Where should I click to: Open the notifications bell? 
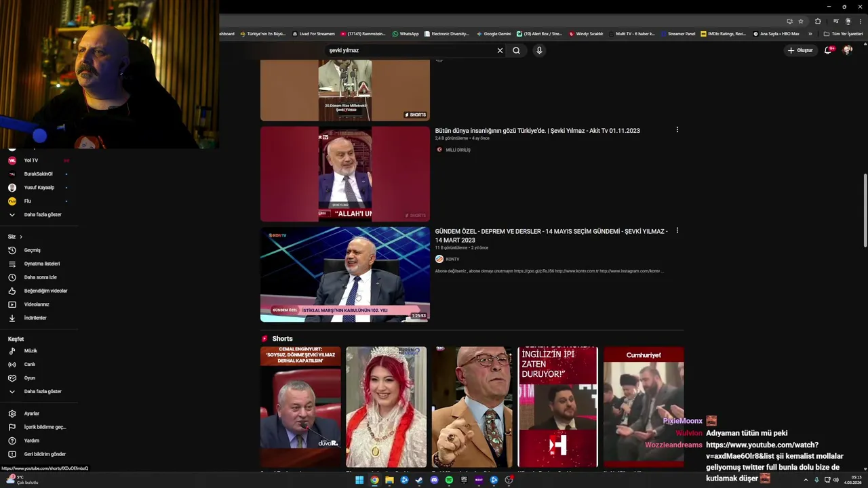[828, 50]
